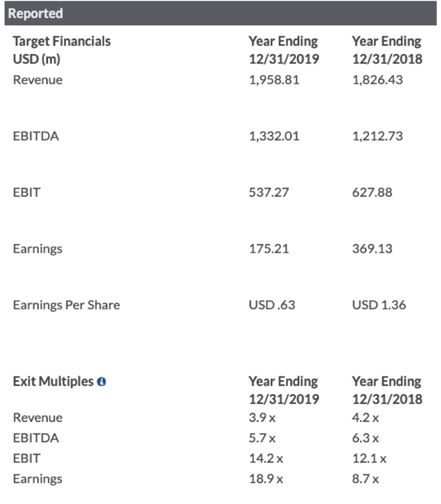
Task: Select the 8.7 x earnings exit multiple
Action: point(365,479)
